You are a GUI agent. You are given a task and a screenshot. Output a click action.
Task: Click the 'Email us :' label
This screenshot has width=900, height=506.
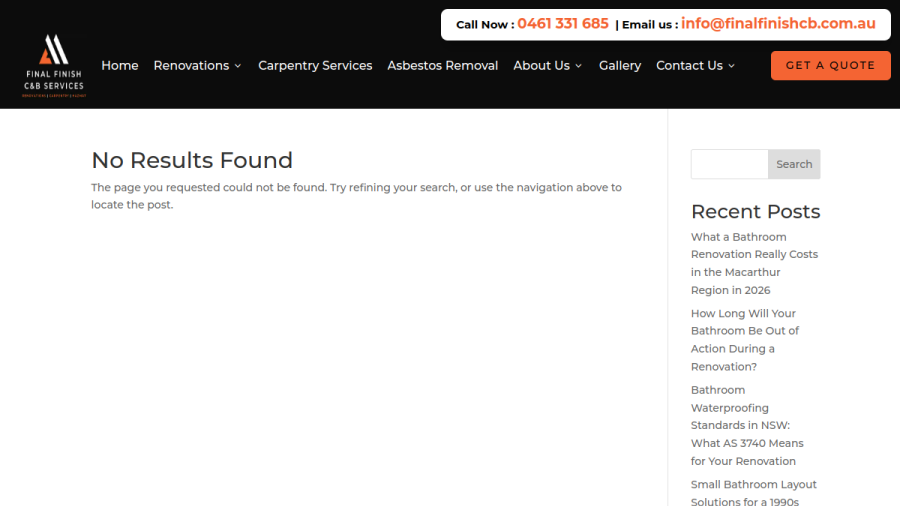(650, 25)
